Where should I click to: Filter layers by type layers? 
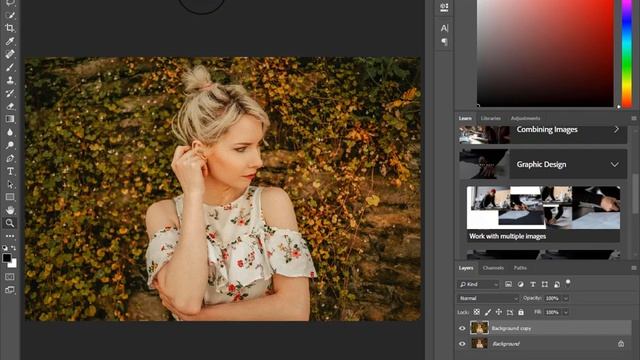coord(533,284)
